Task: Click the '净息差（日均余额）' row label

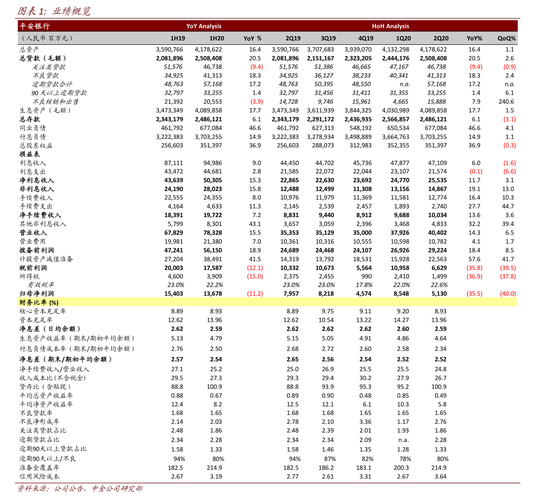Action: pos(49,329)
